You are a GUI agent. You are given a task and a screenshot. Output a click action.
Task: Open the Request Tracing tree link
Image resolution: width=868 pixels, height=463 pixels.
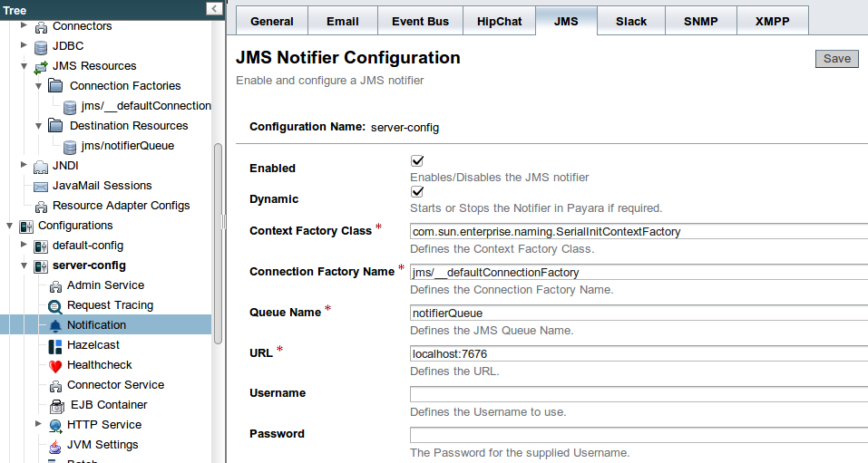[110, 304]
